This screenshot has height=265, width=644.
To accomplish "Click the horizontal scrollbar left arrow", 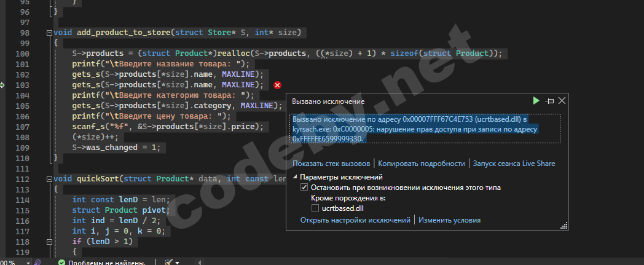I will pos(200,263).
